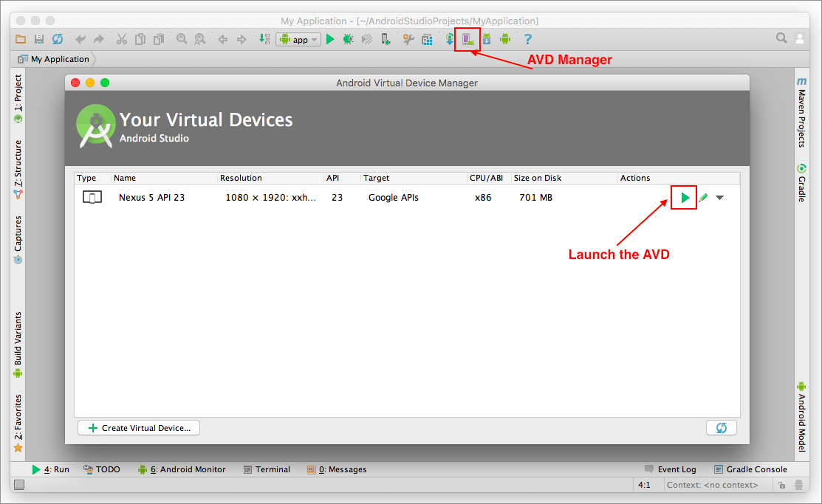This screenshot has height=504, width=822.
Task: Redo the action in the toolbar
Action: coord(98,39)
